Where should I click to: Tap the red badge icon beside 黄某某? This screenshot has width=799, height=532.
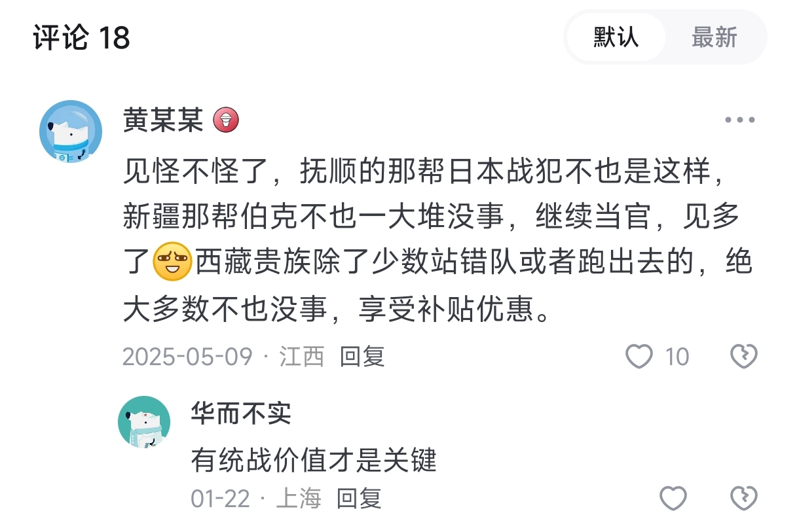pyautogui.click(x=226, y=120)
